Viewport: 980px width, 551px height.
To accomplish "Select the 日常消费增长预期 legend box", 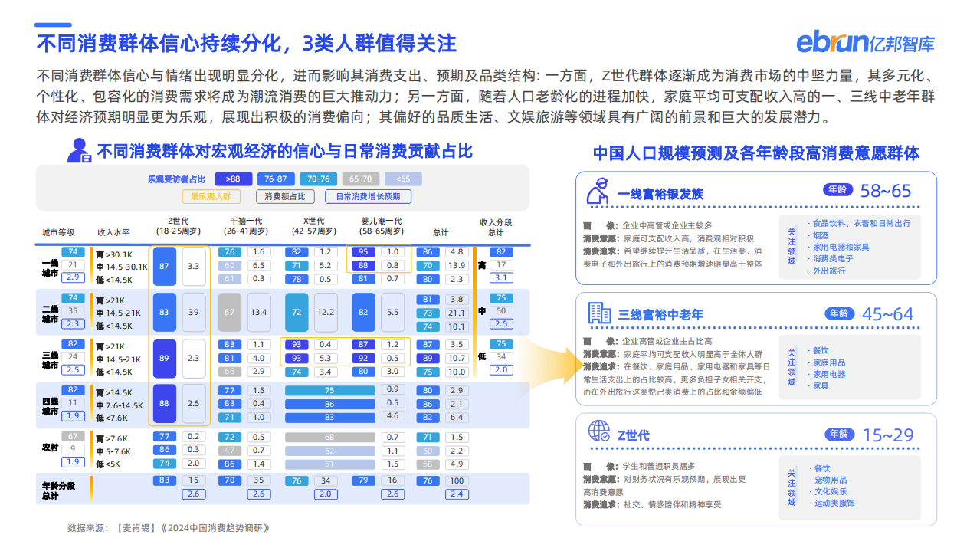I will (x=368, y=196).
